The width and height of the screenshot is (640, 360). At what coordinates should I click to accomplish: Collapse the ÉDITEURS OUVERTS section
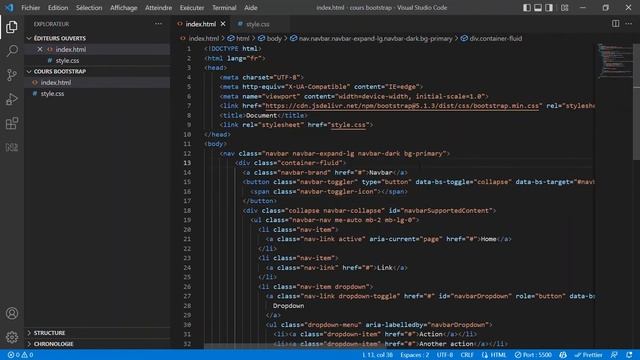coord(98,38)
